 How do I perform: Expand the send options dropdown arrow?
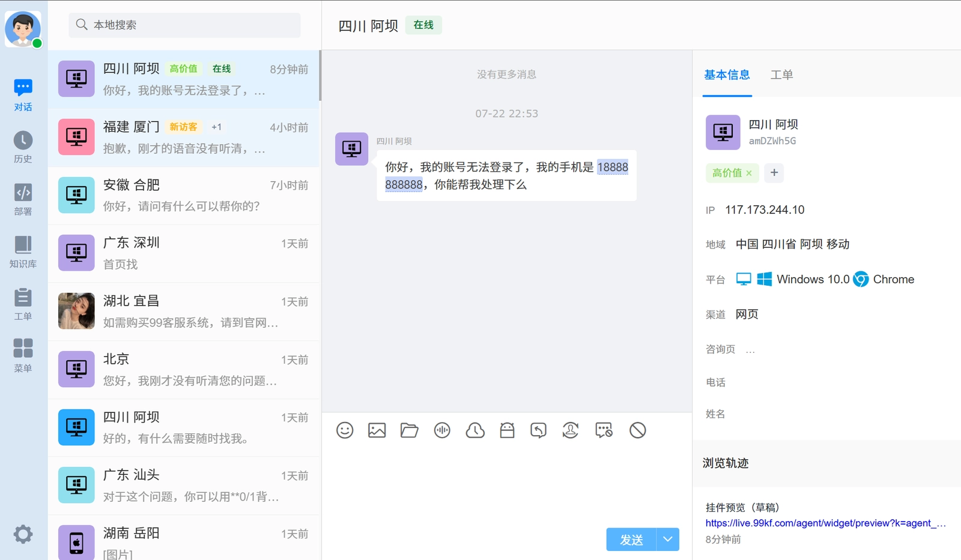tap(668, 540)
